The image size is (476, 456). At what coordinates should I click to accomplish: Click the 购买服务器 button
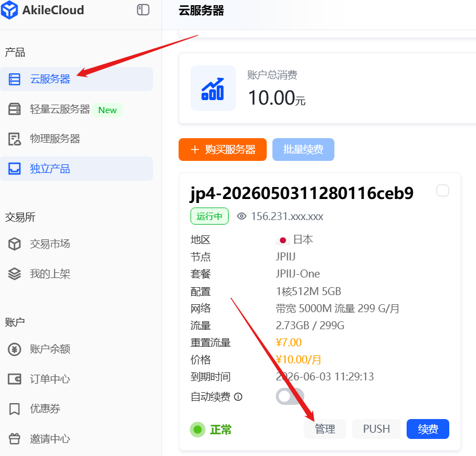222,150
